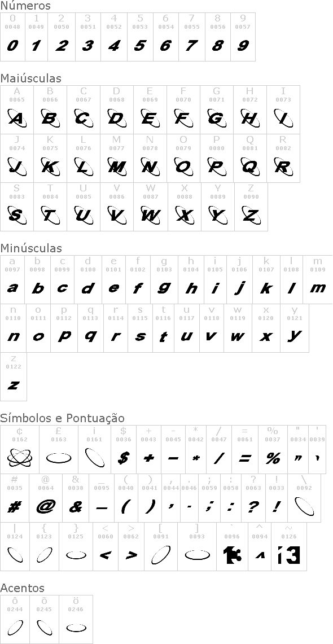This screenshot has width=333, height=644.
Task: Select the lowercase z glyph cell 0122
Action: (14, 376)
